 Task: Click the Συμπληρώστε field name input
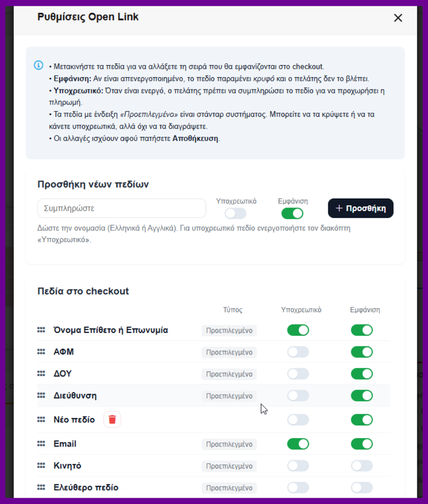122,208
